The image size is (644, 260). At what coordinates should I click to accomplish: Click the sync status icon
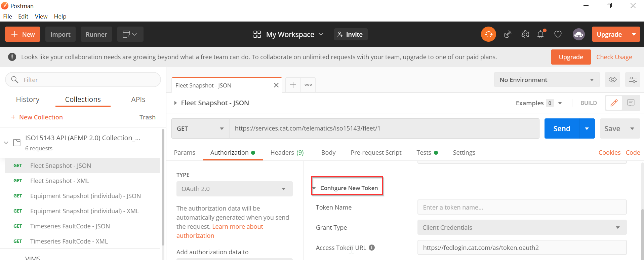488,34
